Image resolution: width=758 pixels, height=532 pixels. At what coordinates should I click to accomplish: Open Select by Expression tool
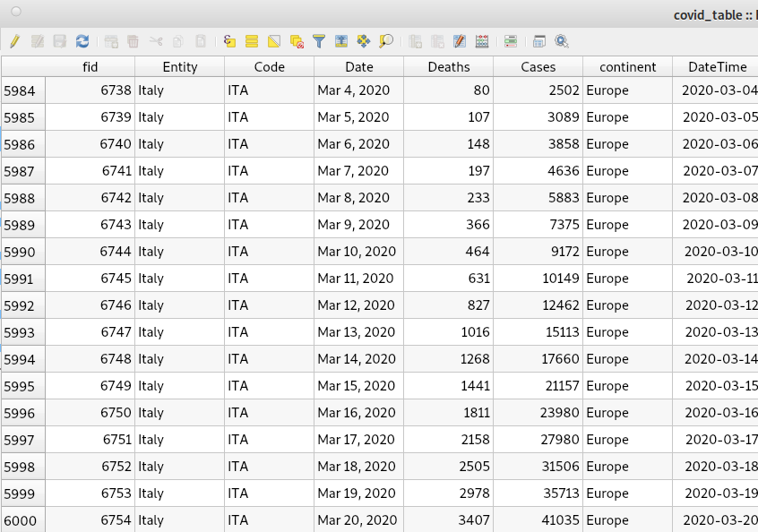click(x=229, y=41)
